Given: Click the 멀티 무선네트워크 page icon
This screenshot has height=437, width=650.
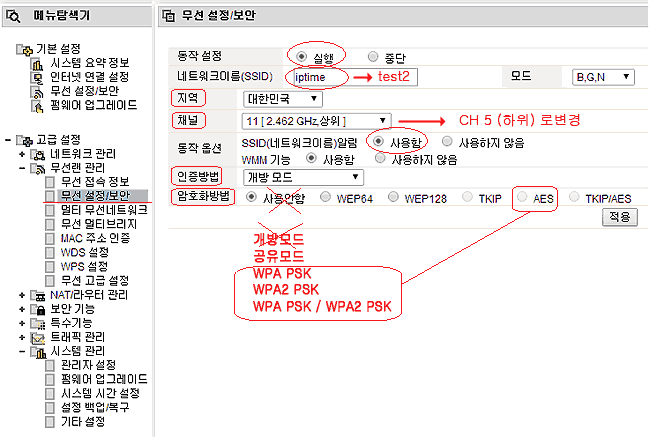Looking at the screenshot, I should (x=50, y=211).
